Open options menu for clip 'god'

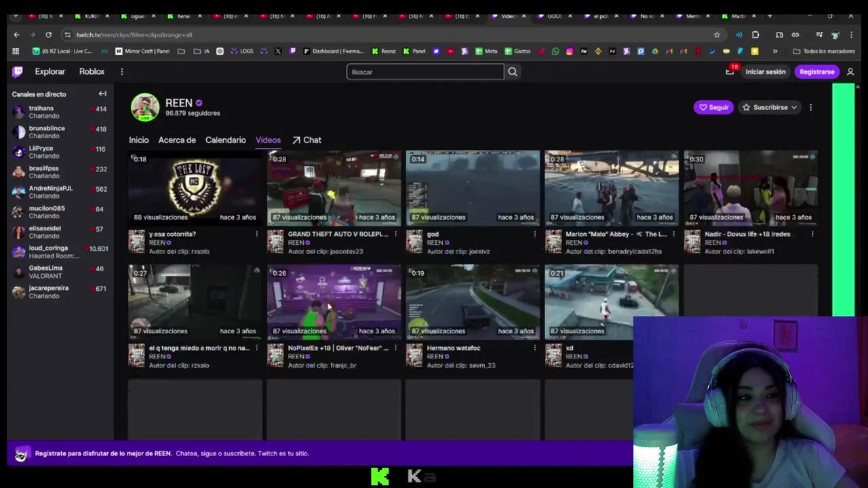(534, 234)
